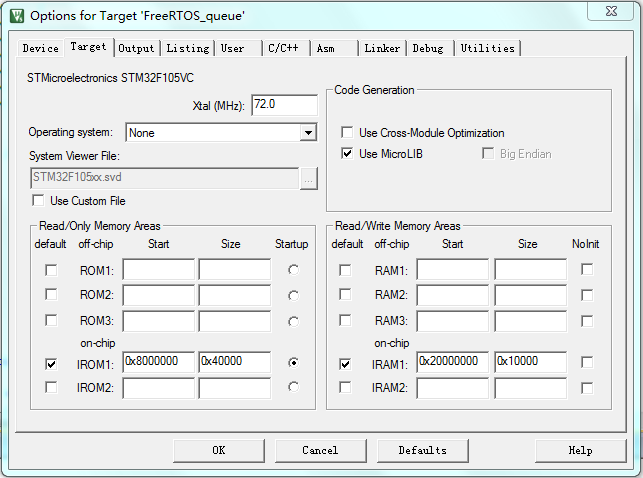Click the Cancel button

(x=321, y=451)
